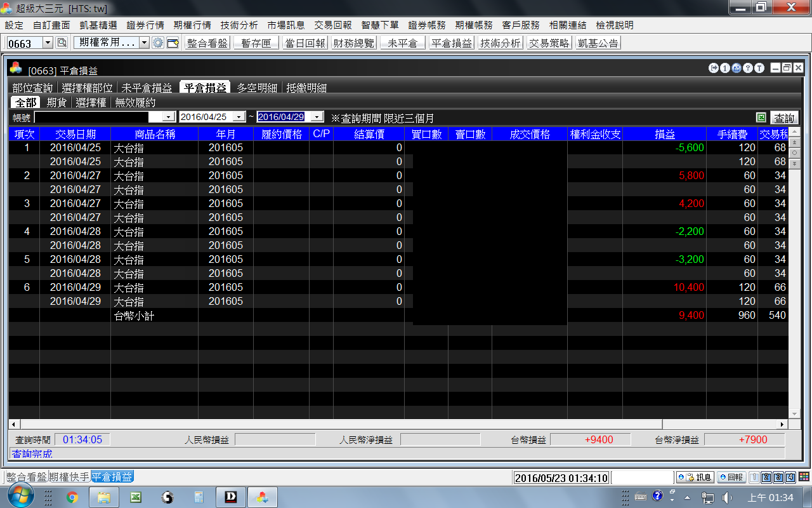The width and height of the screenshot is (812, 508).
Task: Open the gear settings icon in the toolbar
Action: click(x=158, y=43)
